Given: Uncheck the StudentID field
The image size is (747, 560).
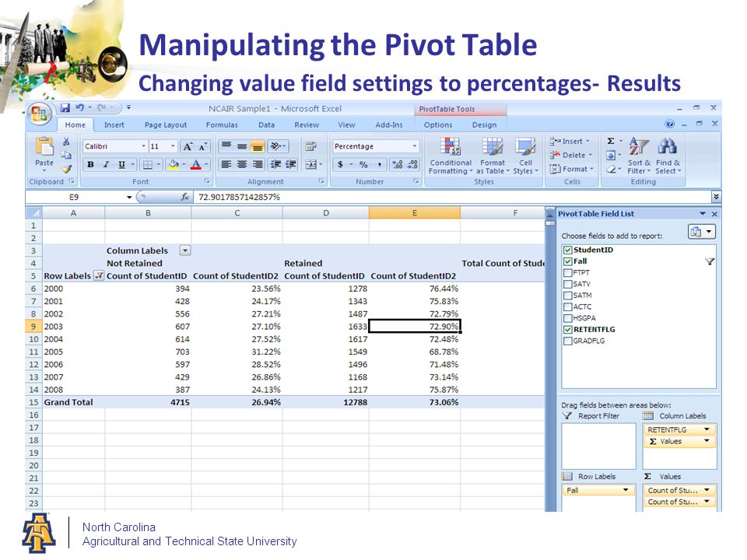Looking at the screenshot, I should (567, 250).
